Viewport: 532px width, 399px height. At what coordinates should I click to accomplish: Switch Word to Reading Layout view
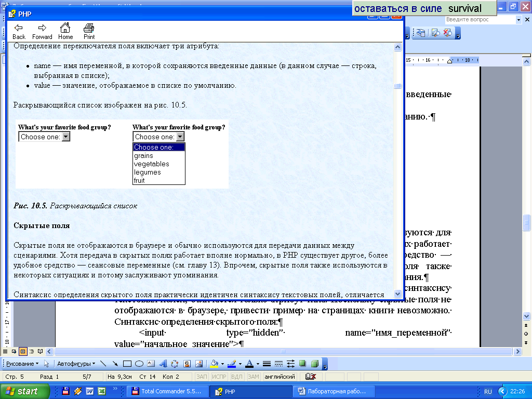(x=41, y=351)
